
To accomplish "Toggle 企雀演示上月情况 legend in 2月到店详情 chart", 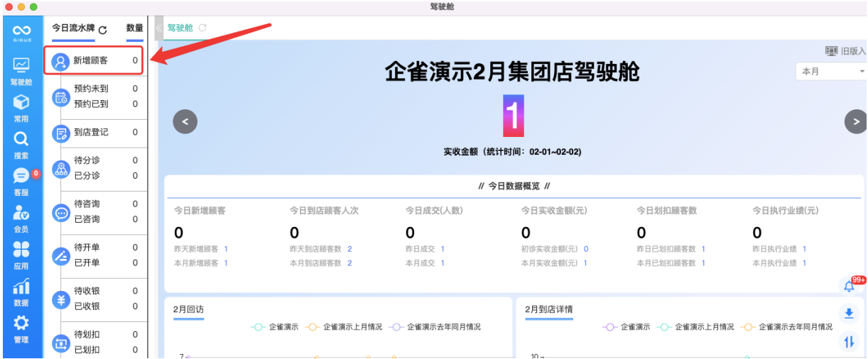I will tap(695, 327).
